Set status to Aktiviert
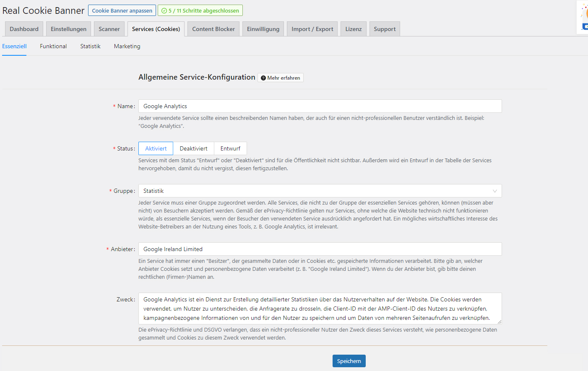This screenshot has height=371, width=588. point(156,148)
